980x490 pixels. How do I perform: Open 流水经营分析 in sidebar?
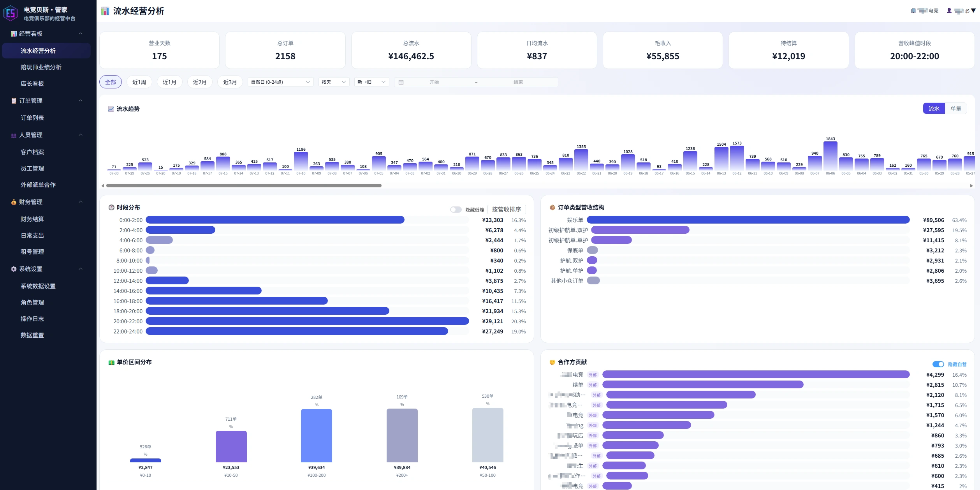46,51
